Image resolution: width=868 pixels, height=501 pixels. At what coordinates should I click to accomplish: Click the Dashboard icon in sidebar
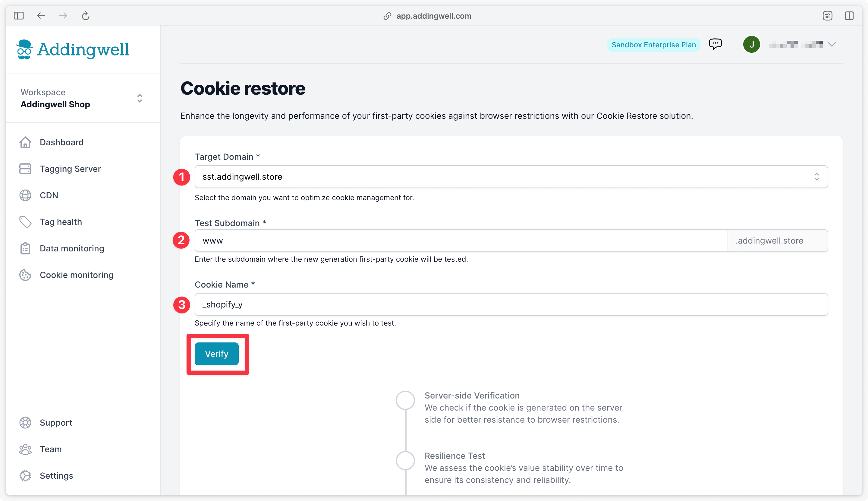[x=25, y=142]
